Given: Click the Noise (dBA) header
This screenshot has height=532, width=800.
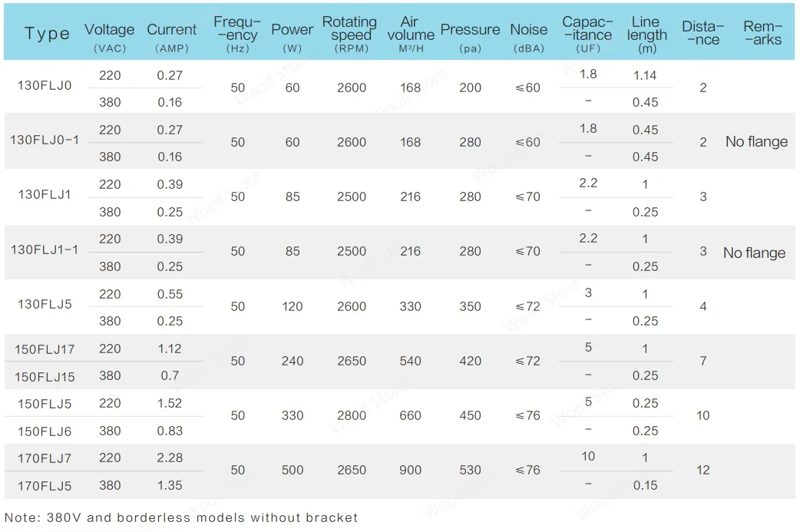Looking at the screenshot, I should [529, 35].
